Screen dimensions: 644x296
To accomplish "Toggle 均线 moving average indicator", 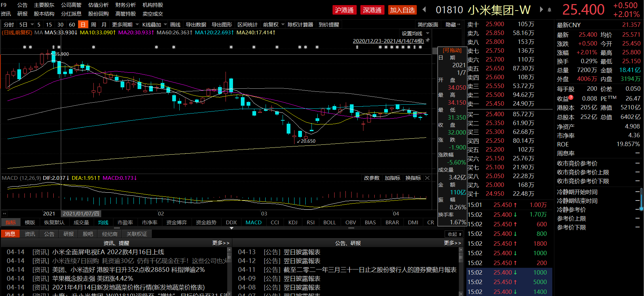I will pyautogui.click(x=103, y=222).
